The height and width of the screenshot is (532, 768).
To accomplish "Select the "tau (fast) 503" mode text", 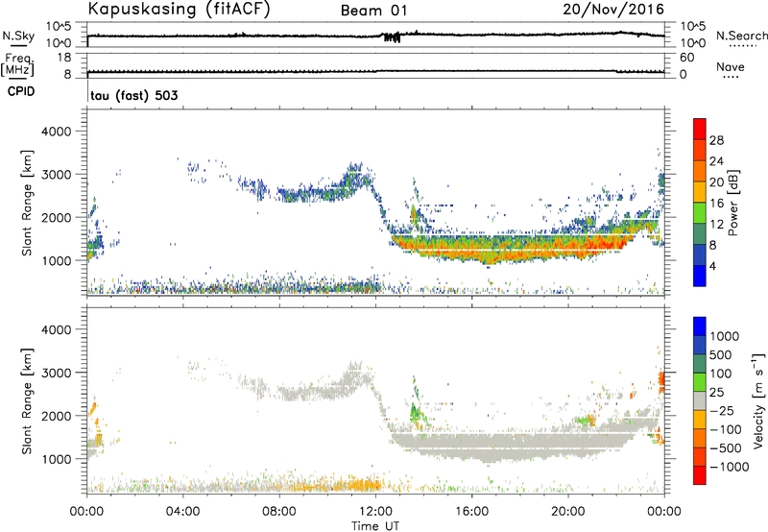I will [x=134, y=95].
